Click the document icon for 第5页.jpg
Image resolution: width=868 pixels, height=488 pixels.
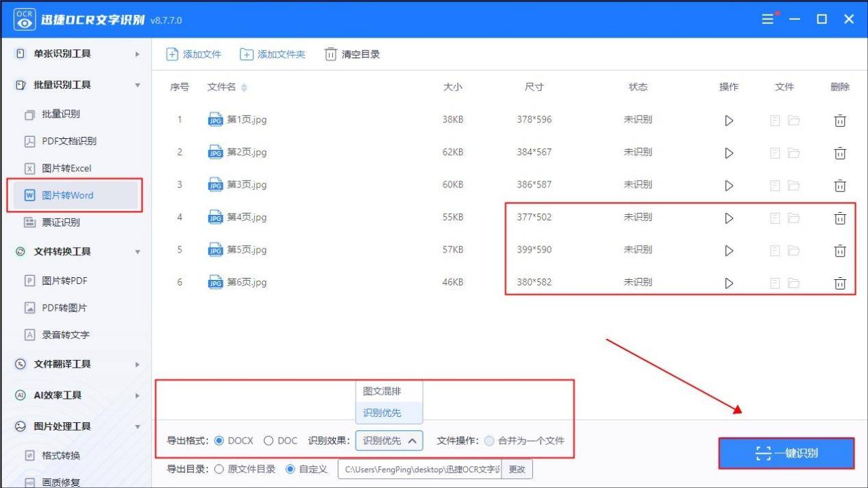[775, 251]
